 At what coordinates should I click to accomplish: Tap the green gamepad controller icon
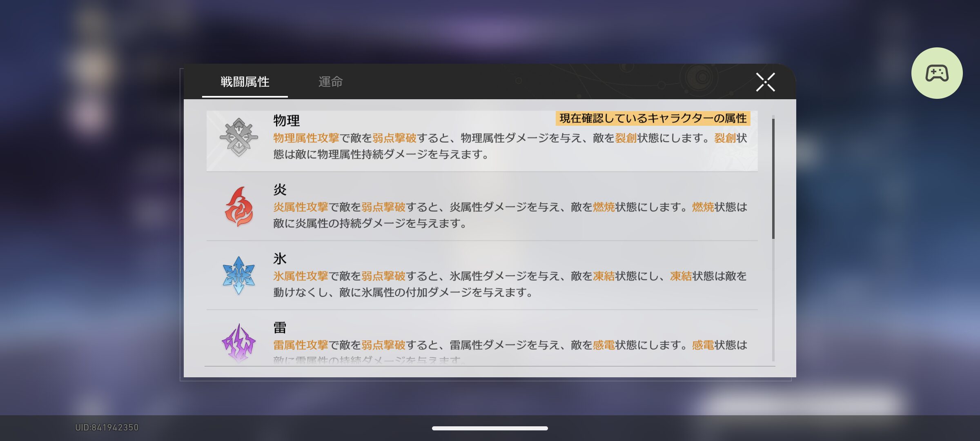pyautogui.click(x=937, y=73)
